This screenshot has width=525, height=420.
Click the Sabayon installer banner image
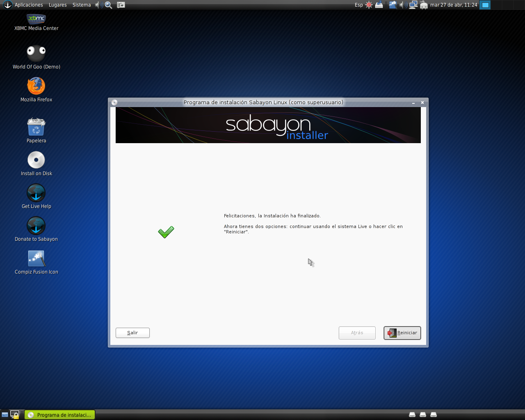268,125
